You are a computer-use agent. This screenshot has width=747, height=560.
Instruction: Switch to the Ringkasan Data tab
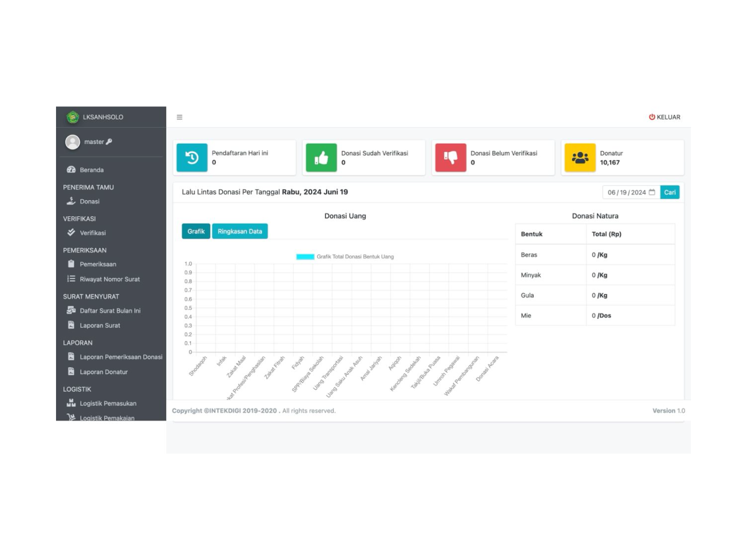240,231
